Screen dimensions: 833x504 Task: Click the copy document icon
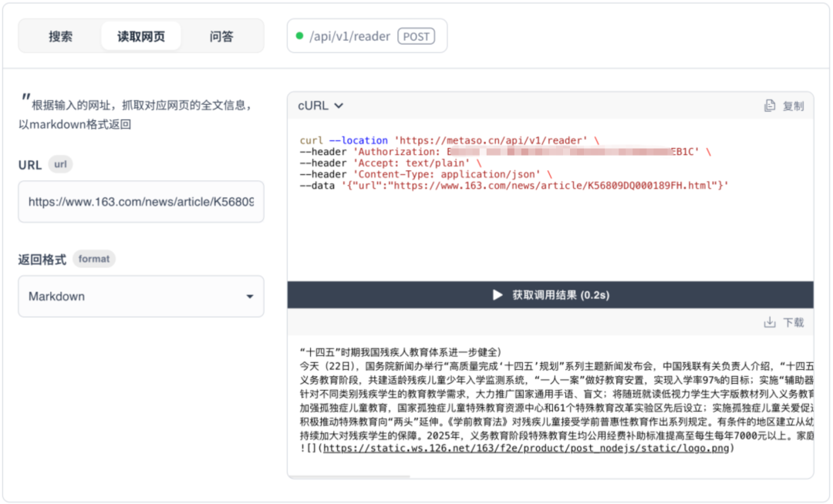click(769, 106)
